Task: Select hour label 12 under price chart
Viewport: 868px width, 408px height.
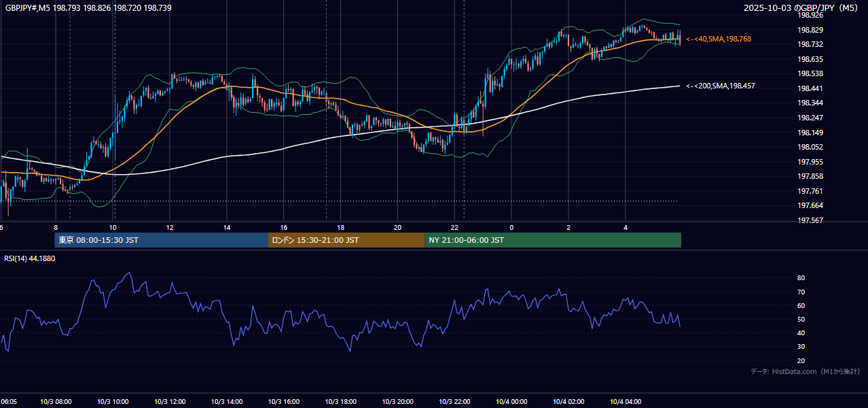Action: [x=170, y=227]
